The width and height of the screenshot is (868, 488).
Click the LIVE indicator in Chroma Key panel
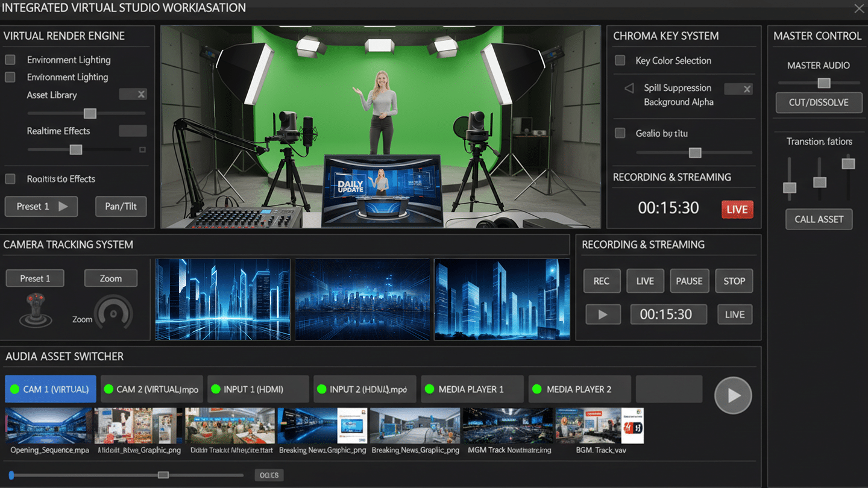click(737, 209)
